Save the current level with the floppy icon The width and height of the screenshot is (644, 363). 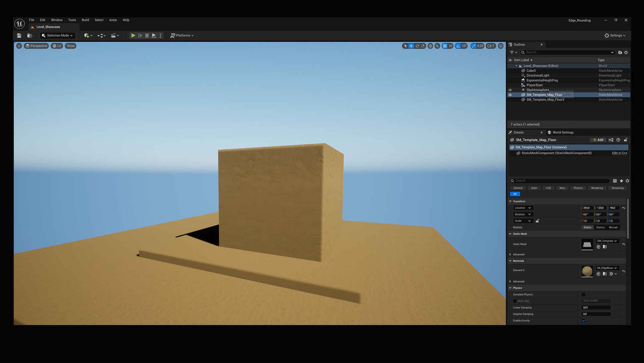19,36
